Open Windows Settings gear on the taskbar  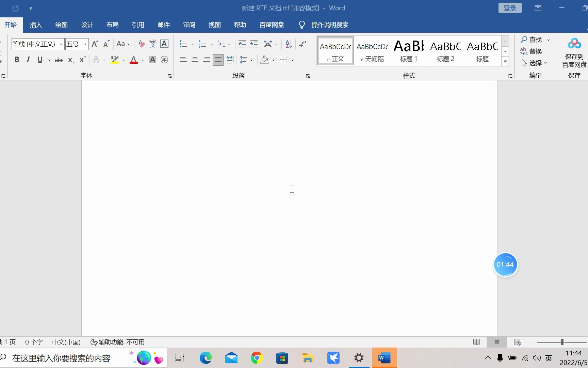point(359,358)
